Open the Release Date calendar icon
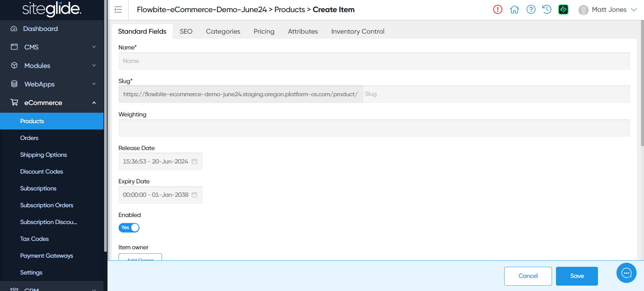 tap(195, 161)
